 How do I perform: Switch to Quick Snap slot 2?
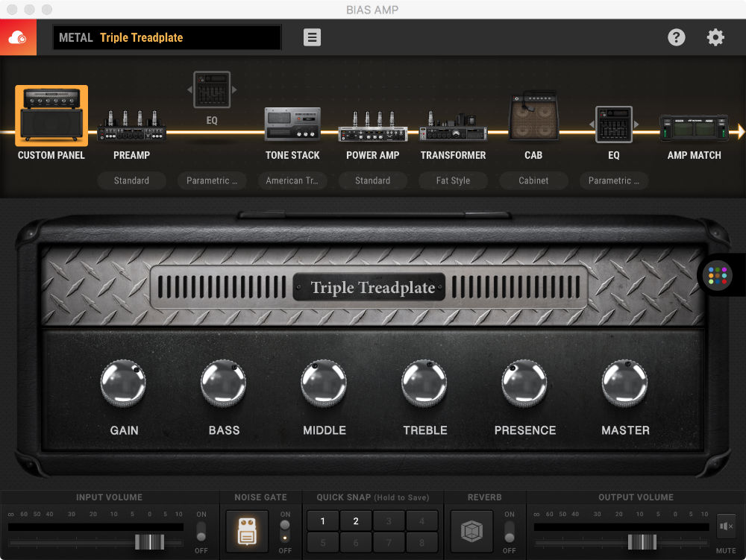(x=355, y=520)
